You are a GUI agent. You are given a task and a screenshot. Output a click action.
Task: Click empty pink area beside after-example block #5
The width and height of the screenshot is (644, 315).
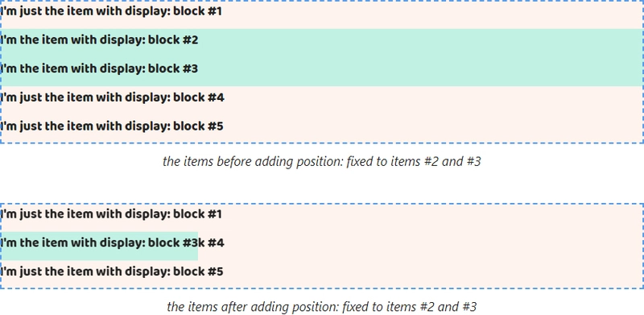tap(431, 271)
